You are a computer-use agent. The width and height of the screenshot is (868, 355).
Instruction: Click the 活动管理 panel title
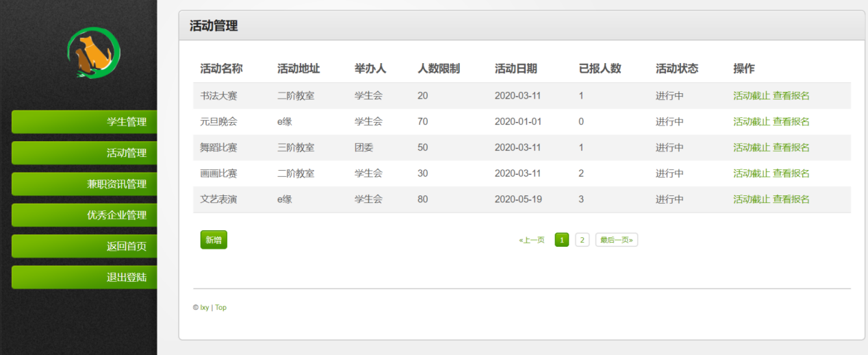pyautogui.click(x=214, y=26)
